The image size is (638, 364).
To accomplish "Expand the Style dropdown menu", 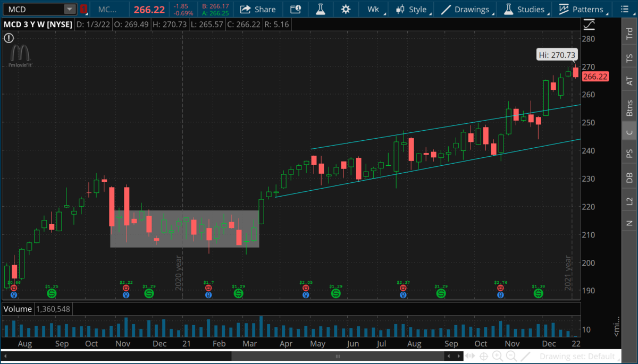I will 413,10.
